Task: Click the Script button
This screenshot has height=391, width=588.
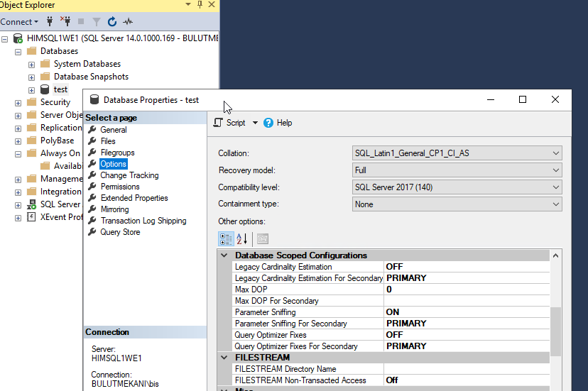Action: (x=229, y=123)
